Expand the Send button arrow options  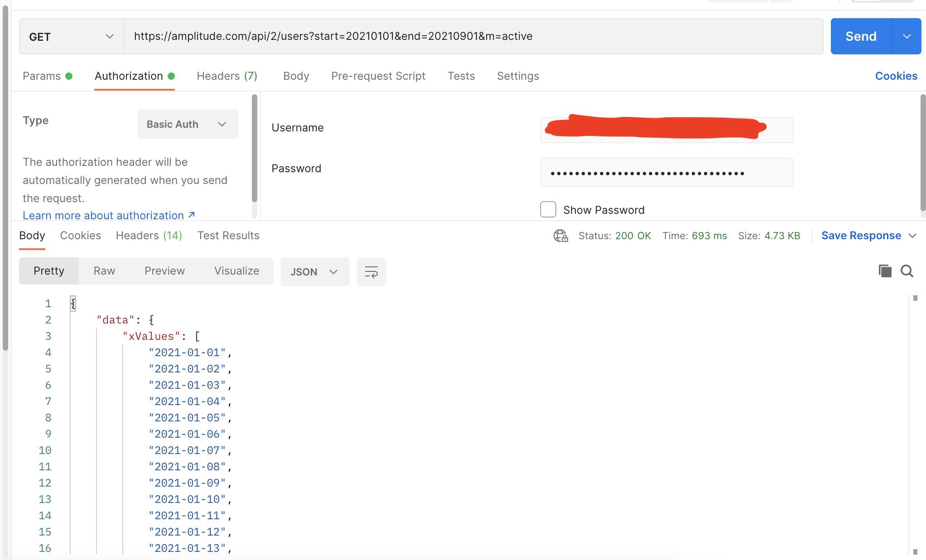click(907, 37)
